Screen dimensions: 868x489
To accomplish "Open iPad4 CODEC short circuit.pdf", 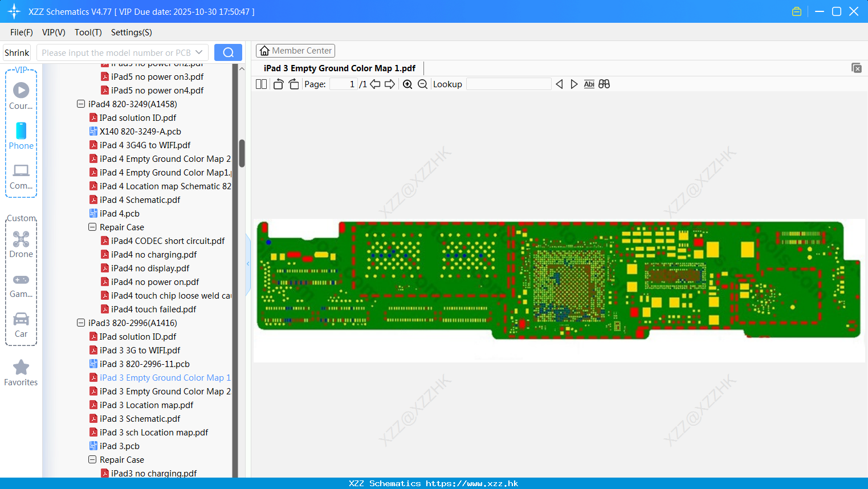I will [168, 241].
